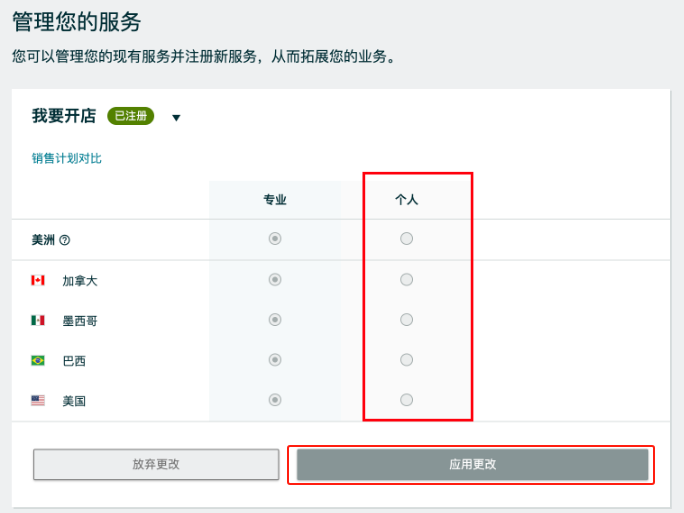
Task: Click the 放弃更改 button
Action: click(156, 465)
